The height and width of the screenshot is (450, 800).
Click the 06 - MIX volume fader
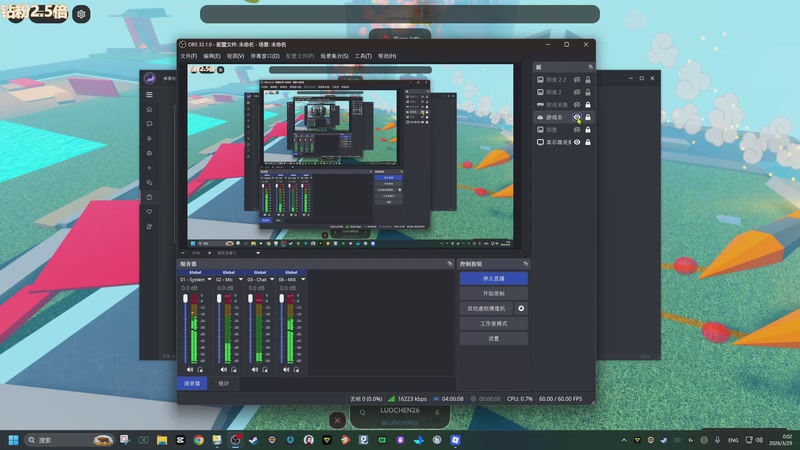click(x=281, y=298)
